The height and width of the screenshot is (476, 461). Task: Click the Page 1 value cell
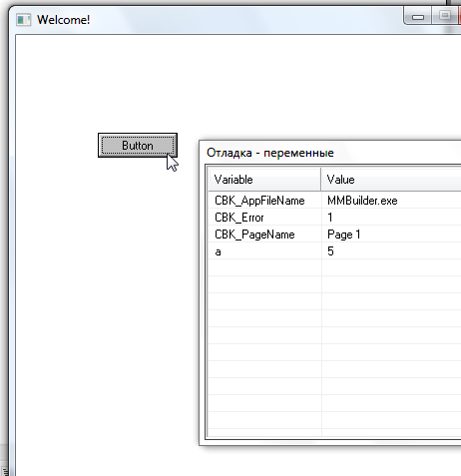pos(343,235)
